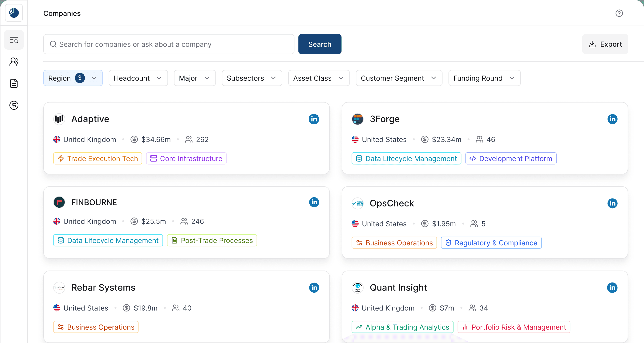Select the Regulatory & Compliance tag
644x343 pixels.
tap(491, 243)
